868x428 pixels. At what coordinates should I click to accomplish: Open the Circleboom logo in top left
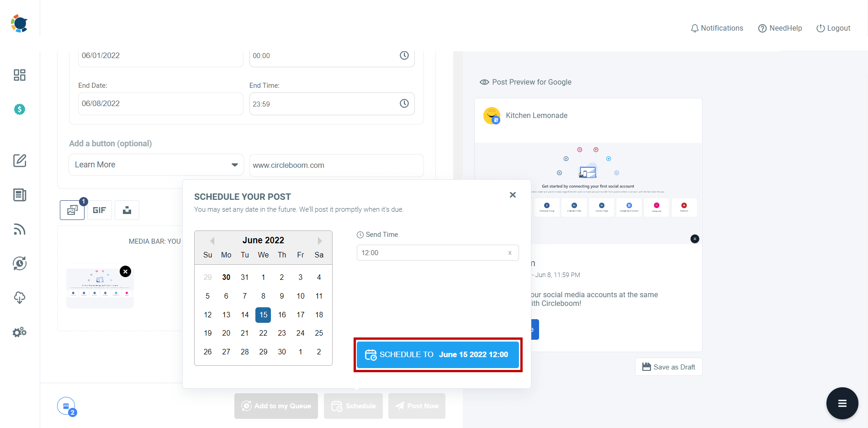tap(18, 22)
